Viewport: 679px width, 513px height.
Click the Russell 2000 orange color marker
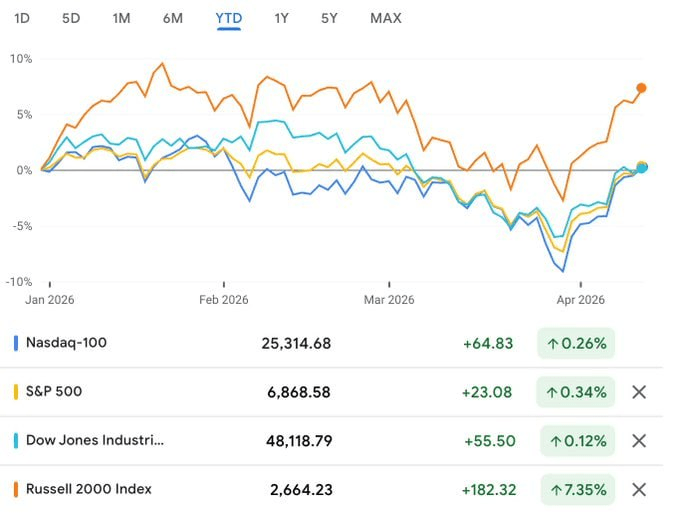[17, 490]
